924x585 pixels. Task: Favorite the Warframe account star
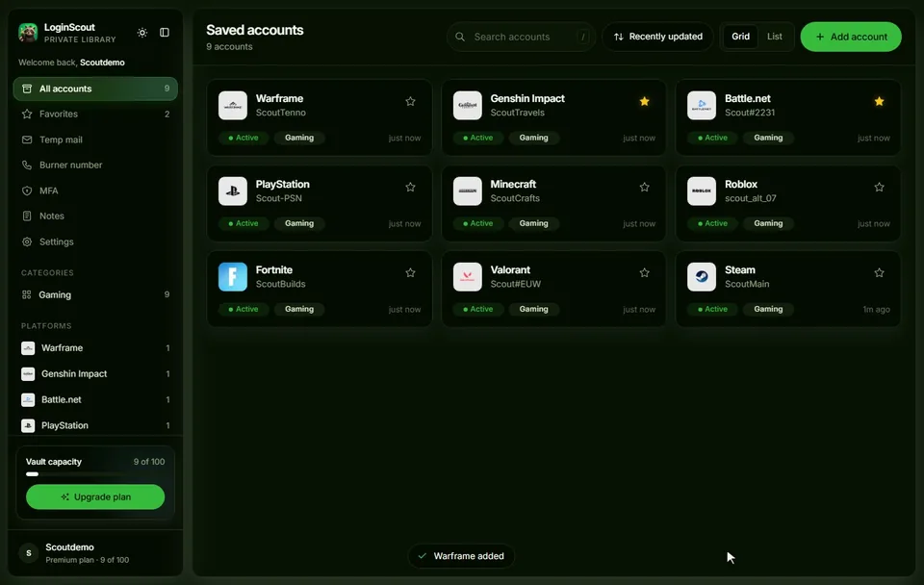(x=411, y=101)
